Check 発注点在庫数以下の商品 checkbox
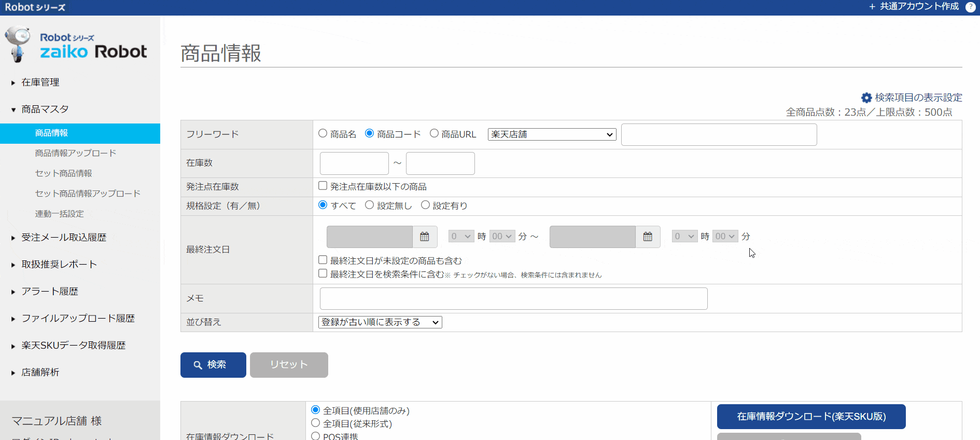This screenshot has width=980, height=440. 323,186
